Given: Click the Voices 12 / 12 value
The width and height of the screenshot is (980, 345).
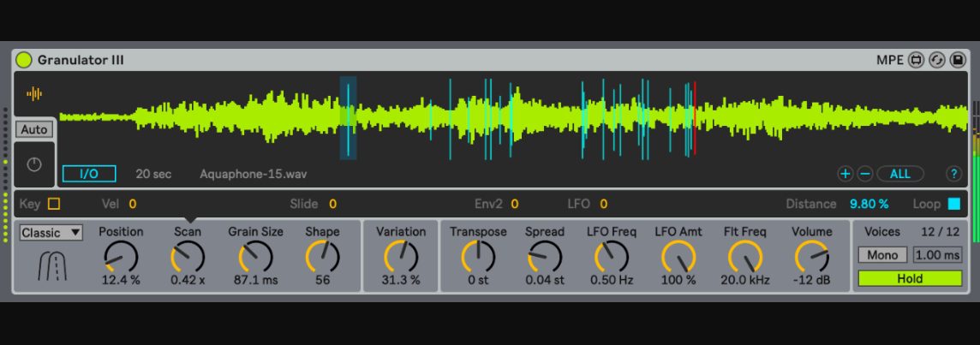Looking at the screenshot, I should pos(940,232).
